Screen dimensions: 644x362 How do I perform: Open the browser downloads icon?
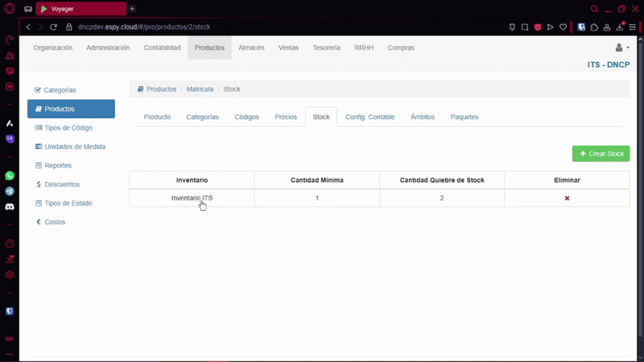pos(620,27)
